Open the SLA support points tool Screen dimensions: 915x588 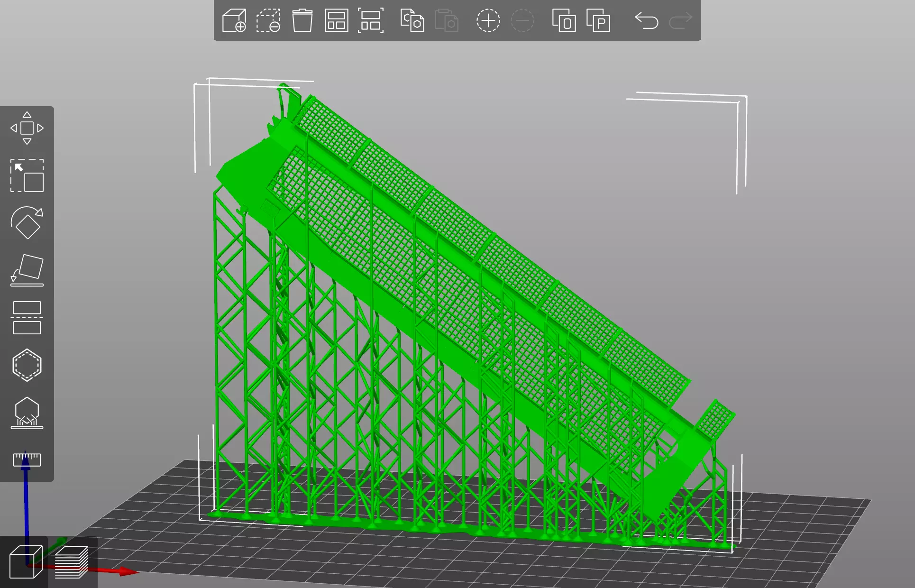[x=27, y=413]
